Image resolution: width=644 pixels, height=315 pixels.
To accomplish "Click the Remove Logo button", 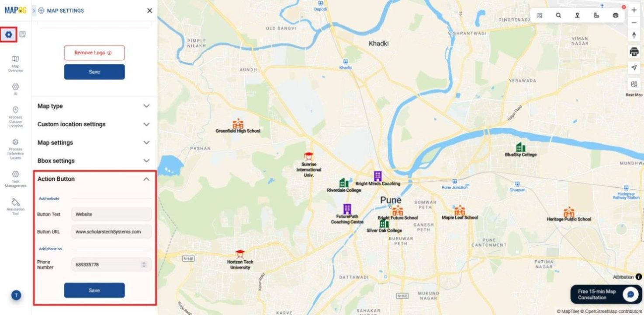I will point(94,52).
